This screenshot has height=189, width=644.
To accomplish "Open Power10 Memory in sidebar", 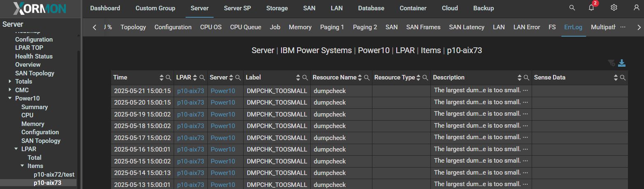I will (33, 124).
